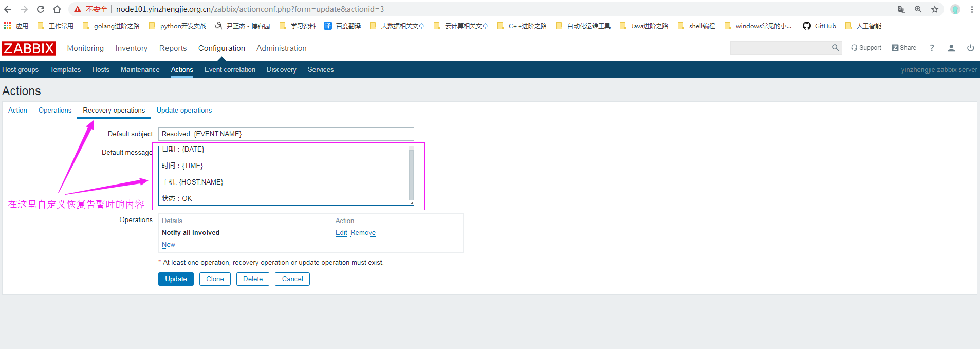The height and width of the screenshot is (349, 980).
Task: Open the browser profile avatar
Action: point(955,9)
